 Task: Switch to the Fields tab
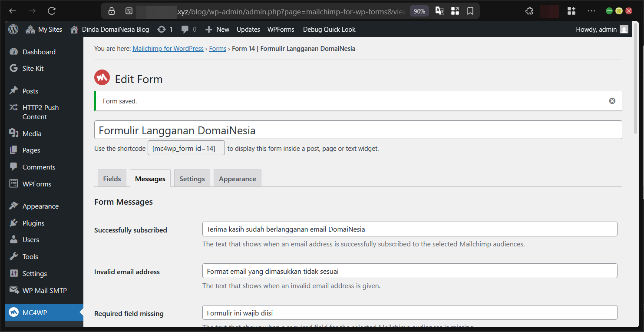[x=112, y=178]
